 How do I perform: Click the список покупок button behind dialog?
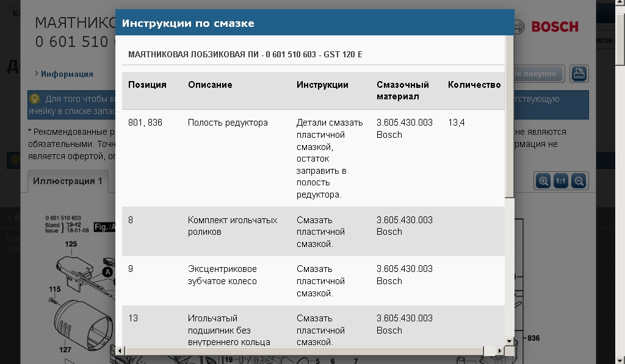[539, 74]
